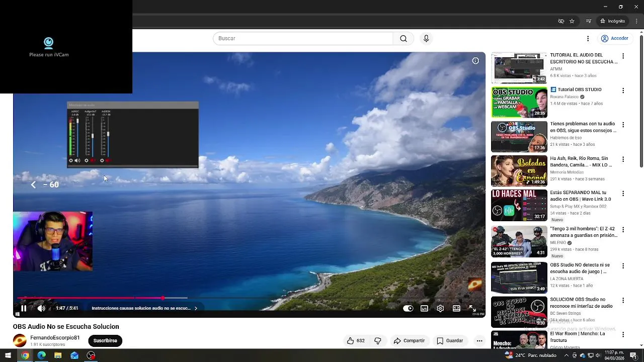Click the Incógnito profile chip

point(612,21)
